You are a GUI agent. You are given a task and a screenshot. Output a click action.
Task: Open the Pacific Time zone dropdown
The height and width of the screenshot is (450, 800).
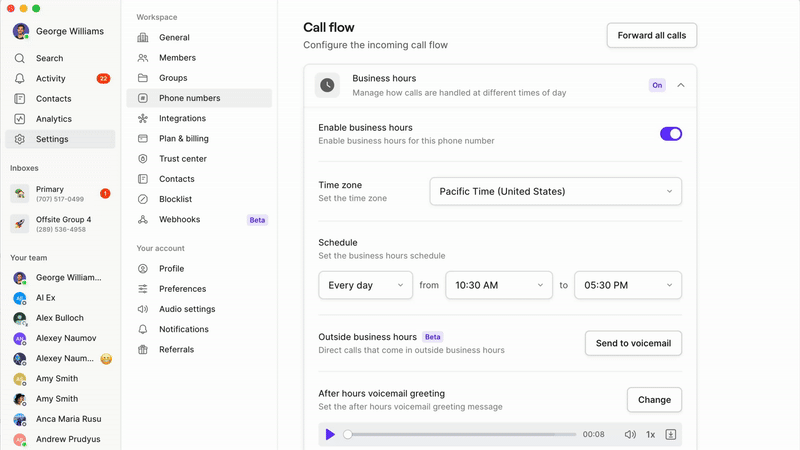(556, 191)
